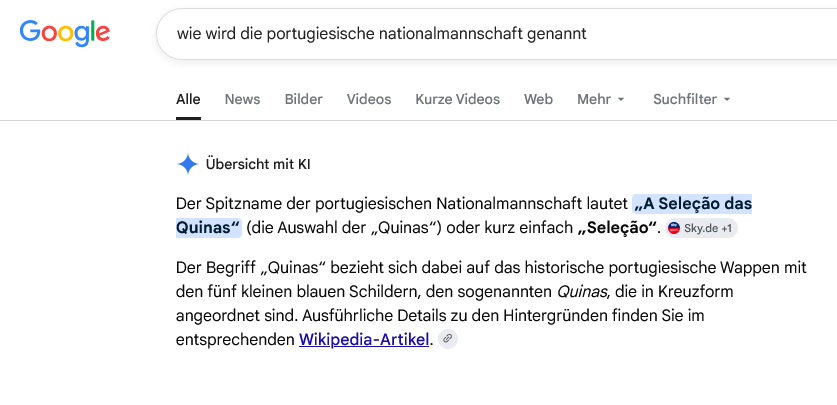Expand the Mehr dropdown
837x405 pixels.
pyautogui.click(x=601, y=99)
